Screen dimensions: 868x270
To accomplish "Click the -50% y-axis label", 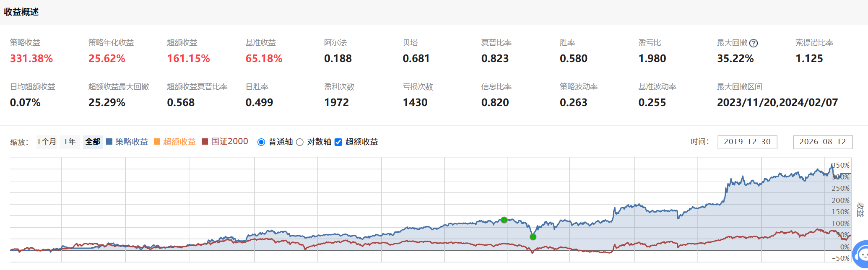I will point(841,258).
